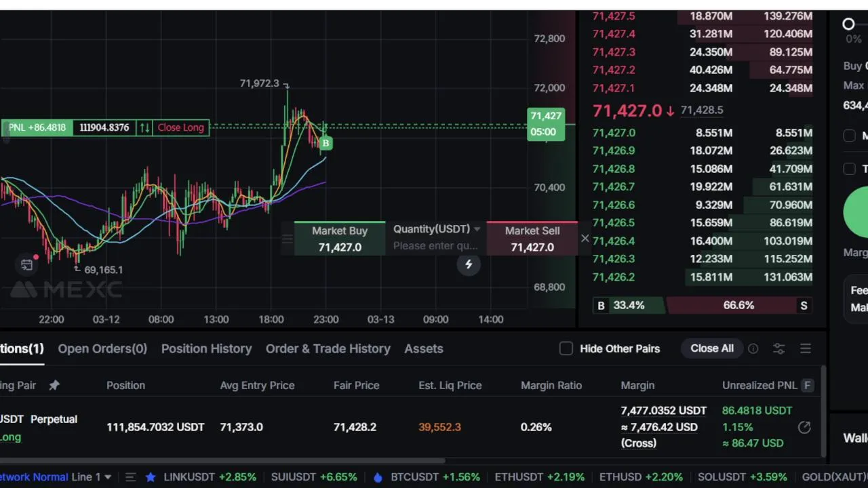Click the quick-order panel drag handle

(288, 239)
